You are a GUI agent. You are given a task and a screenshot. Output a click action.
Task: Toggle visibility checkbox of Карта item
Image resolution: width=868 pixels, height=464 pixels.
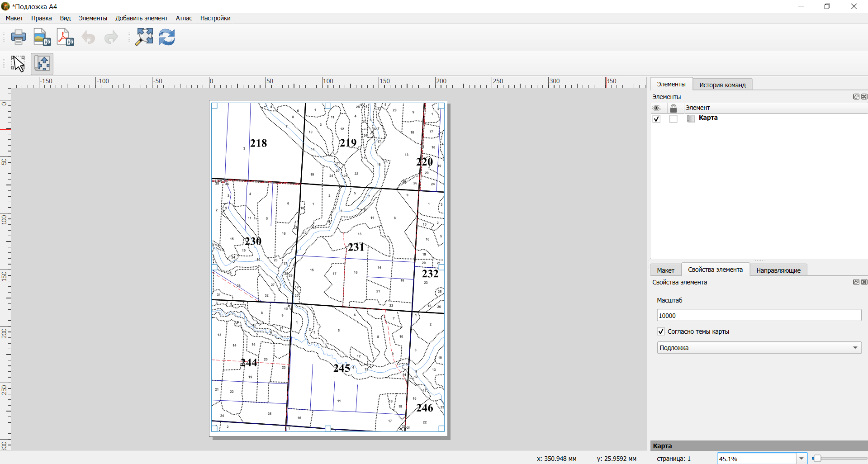(657, 119)
